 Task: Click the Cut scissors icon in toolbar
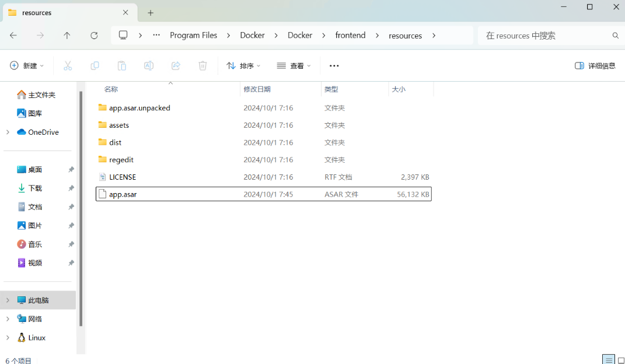pyautogui.click(x=68, y=66)
